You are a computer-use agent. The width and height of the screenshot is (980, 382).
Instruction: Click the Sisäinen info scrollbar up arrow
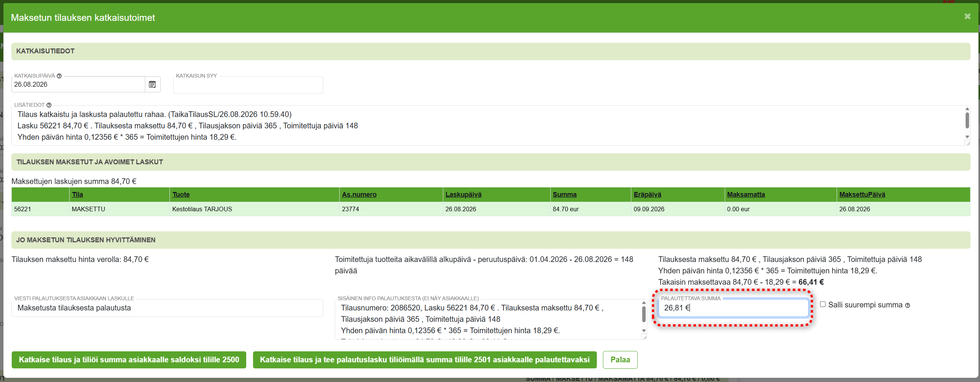pyautogui.click(x=644, y=303)
